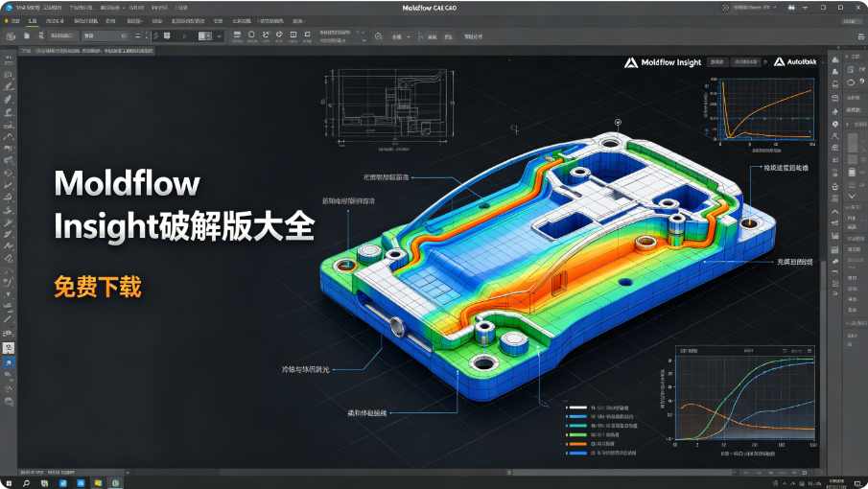Click the sparkle star icon in the dark toolbar box

pyautogui.click(x=156, y=36)
